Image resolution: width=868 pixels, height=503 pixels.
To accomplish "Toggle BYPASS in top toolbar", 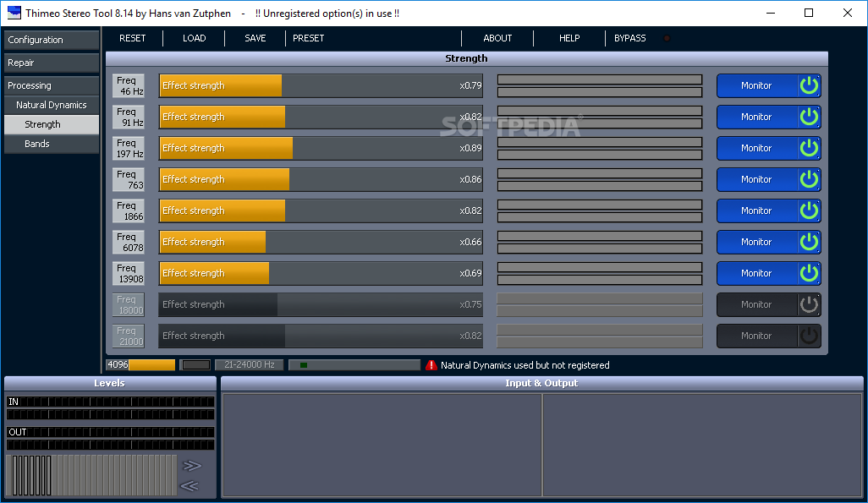I will (x=630, y=38).
